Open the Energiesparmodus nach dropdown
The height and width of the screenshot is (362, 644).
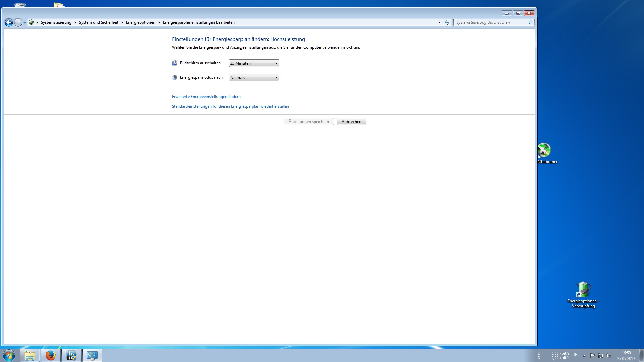(x=254, y=78)
